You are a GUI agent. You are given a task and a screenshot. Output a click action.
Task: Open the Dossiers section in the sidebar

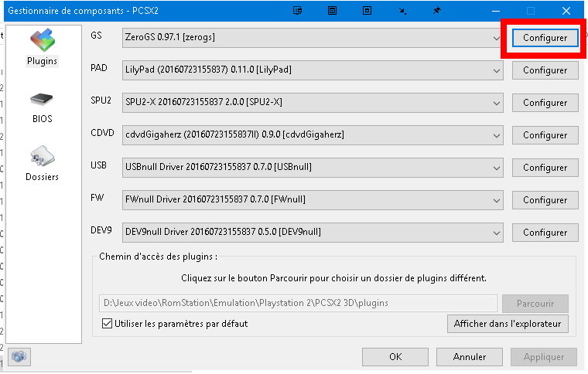click(x=42, y=164)
